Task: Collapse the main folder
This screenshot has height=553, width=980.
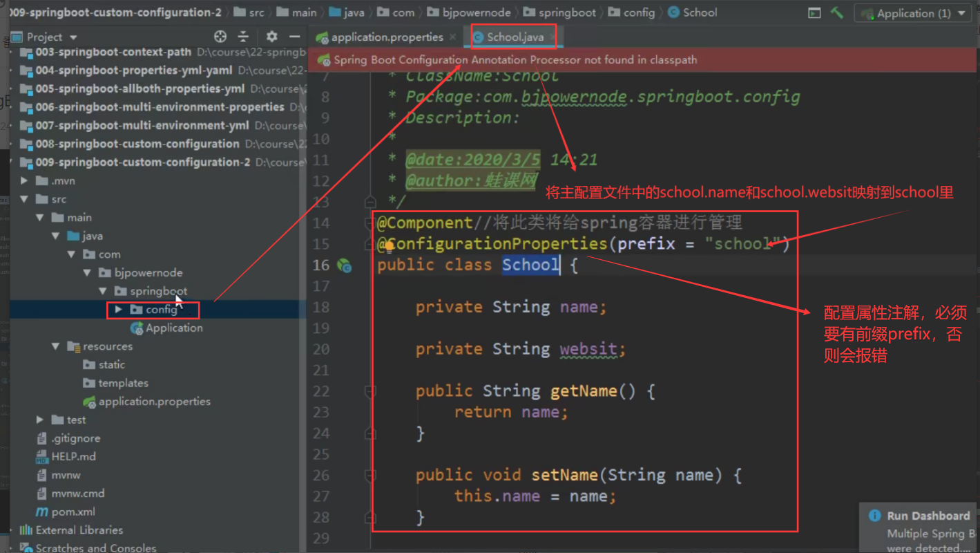Action: click(x=40, y=217)
